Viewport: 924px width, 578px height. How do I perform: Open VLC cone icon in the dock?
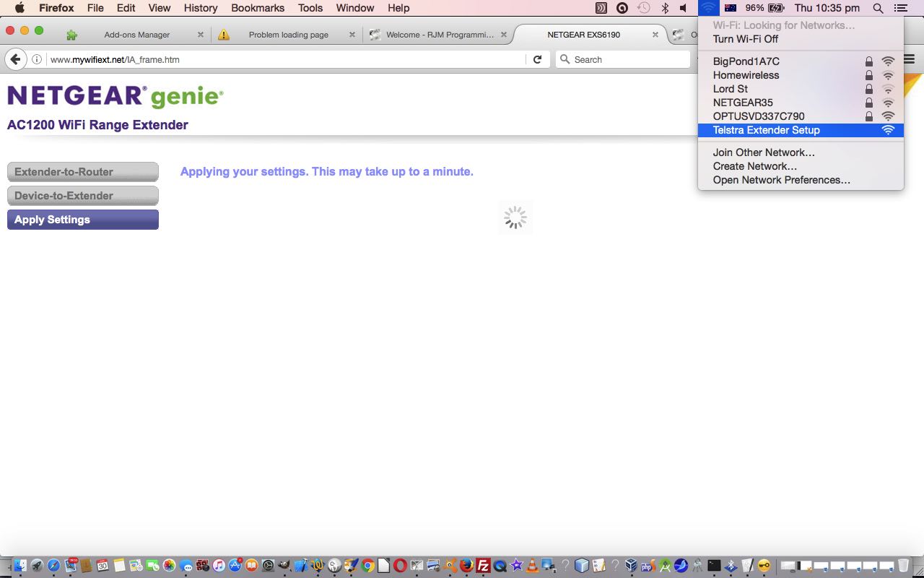point(533,566)
